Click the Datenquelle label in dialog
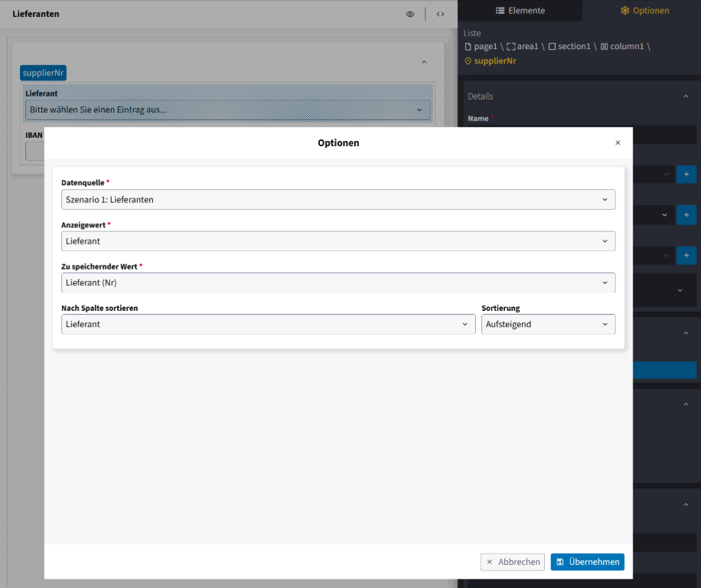 coord(83,182)
